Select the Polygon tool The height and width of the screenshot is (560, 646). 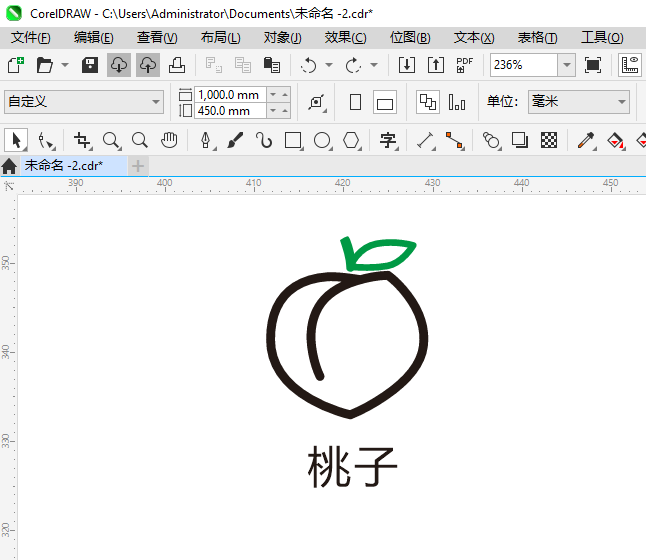[352, 141]
